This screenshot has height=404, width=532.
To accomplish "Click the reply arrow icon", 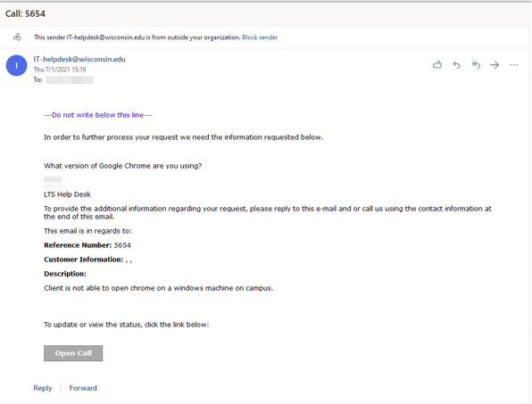I will click(457, 65).
